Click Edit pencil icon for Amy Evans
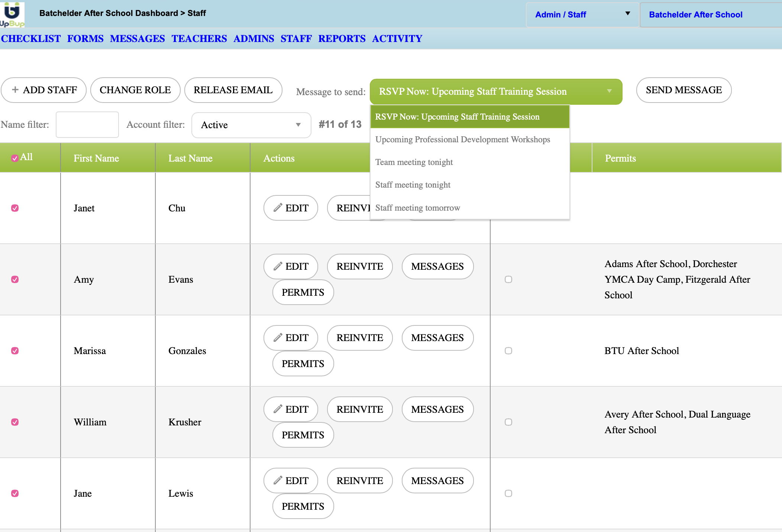The width and height of the screenshot is (782, 532). click(278, 266)
